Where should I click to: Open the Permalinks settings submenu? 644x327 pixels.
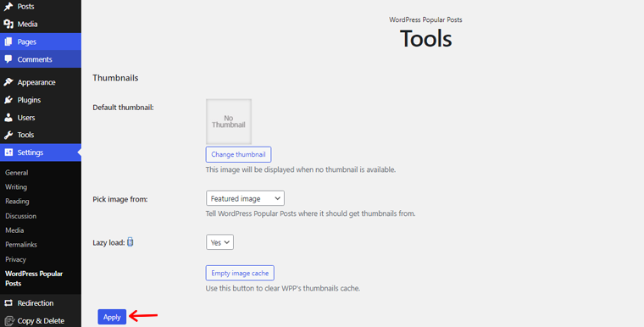tap(21, 245)
